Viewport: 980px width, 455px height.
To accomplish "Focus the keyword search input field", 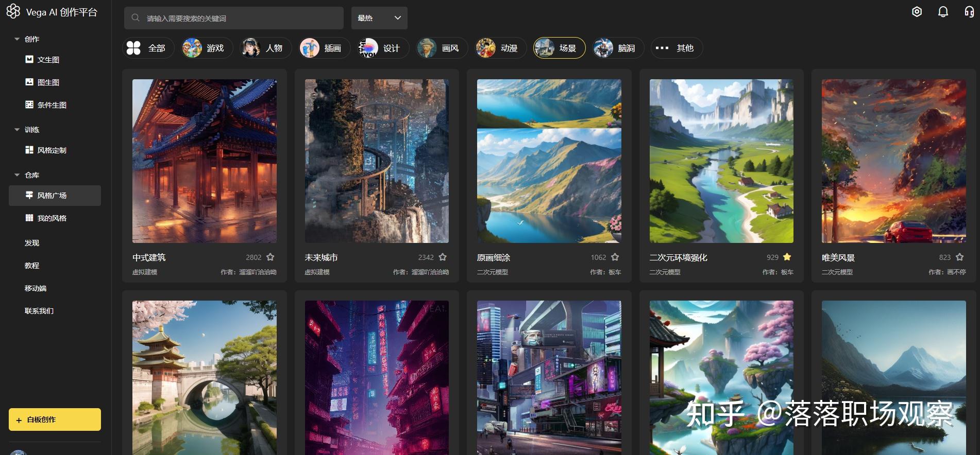I will tap(234, 18).
